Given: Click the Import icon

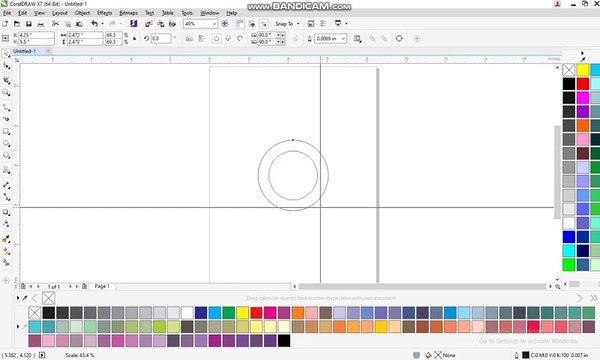Looking at the screenshot, I should (x=149, y=24).
